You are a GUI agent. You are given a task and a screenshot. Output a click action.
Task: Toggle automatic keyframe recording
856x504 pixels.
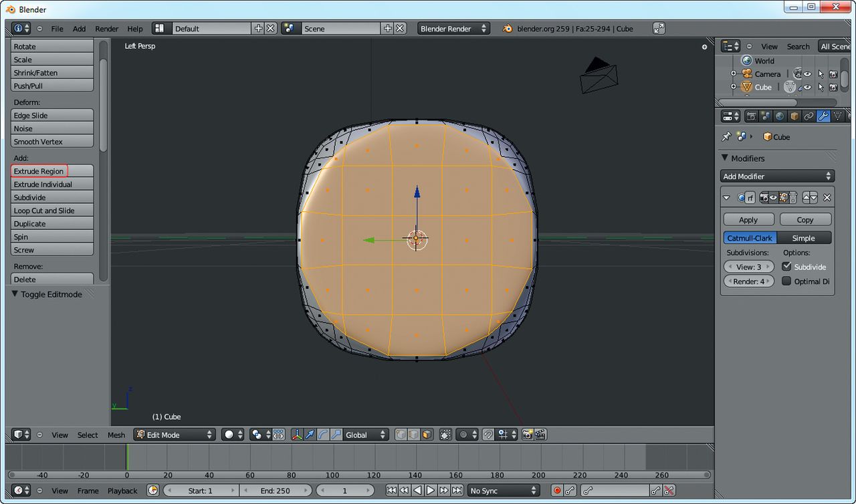[x=557, y=491]
